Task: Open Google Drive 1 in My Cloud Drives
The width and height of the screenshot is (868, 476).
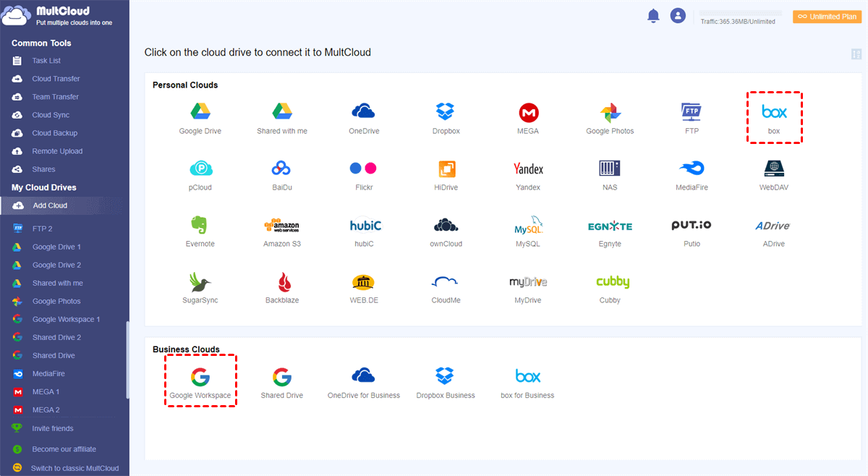Action: click(x=56, y=247)
